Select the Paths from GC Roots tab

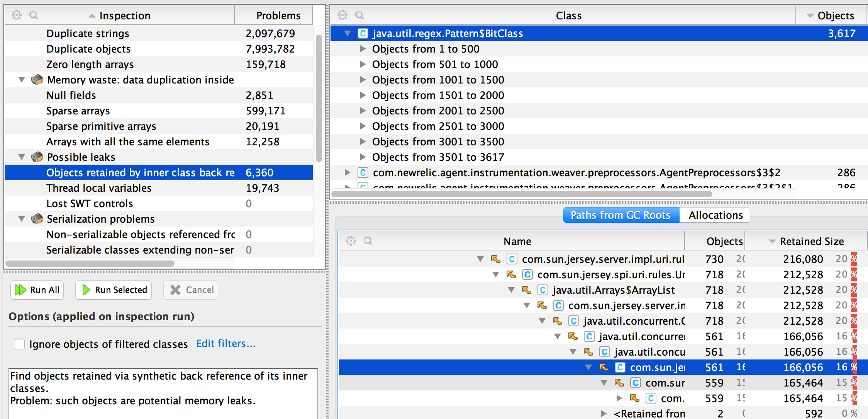(x=620, y=215)
